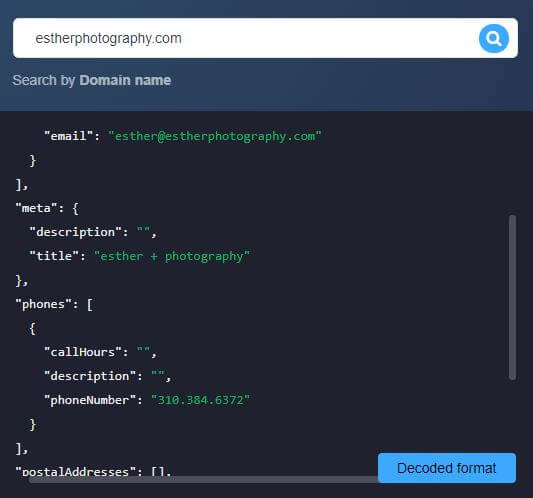Click the Search by Domain name label

(x=92, y=80)
